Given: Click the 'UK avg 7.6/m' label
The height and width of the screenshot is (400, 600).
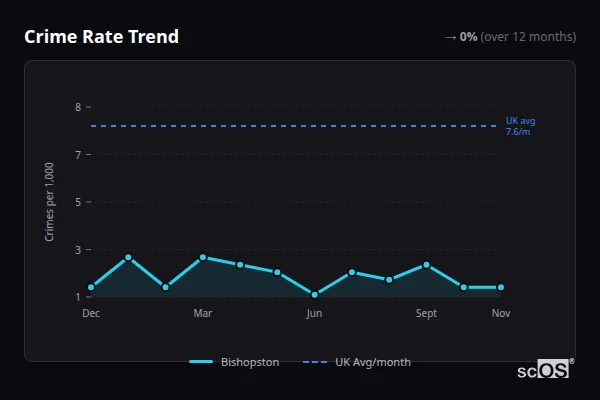Looking at the screenshot, I should click(x=520, y=126).
